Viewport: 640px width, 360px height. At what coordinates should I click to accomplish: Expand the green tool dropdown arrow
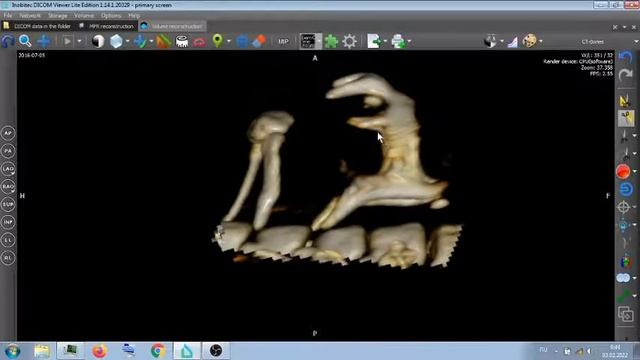click(634, 296)
